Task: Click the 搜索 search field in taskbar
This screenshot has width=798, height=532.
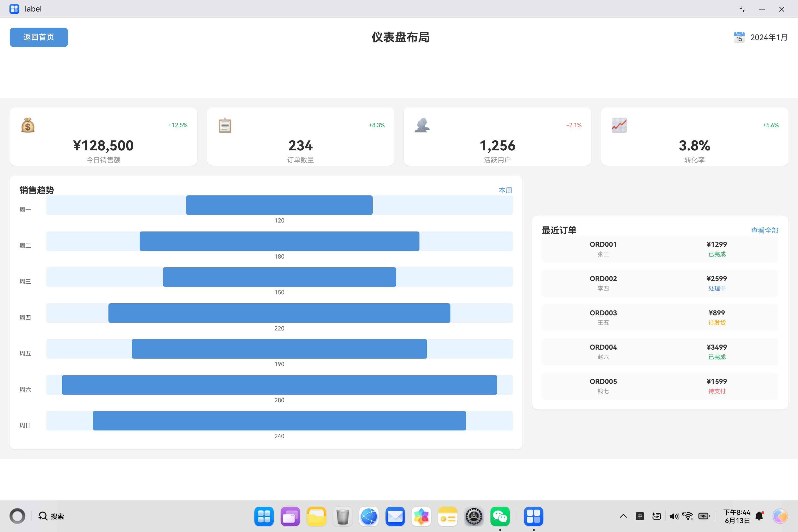Action: pos(52,516)
